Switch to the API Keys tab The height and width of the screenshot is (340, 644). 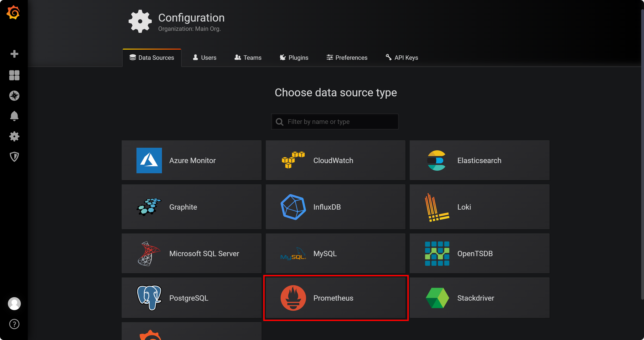[402, 58]
